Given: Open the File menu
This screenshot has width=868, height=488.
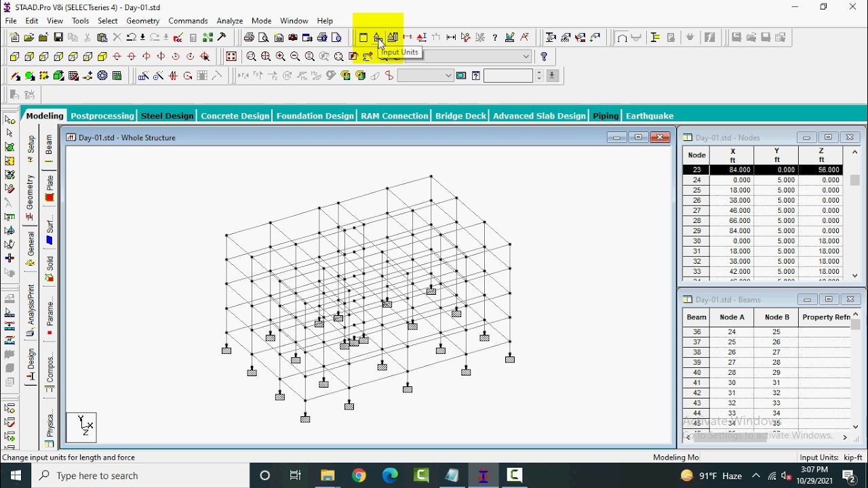Looking at the screenshot, I should click(x=11, y=21).
